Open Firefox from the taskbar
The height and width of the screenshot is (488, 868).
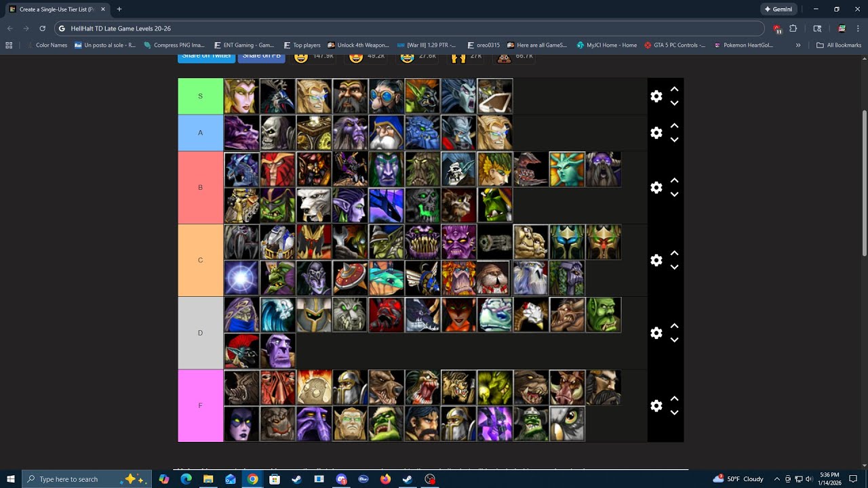pos(385,479)
